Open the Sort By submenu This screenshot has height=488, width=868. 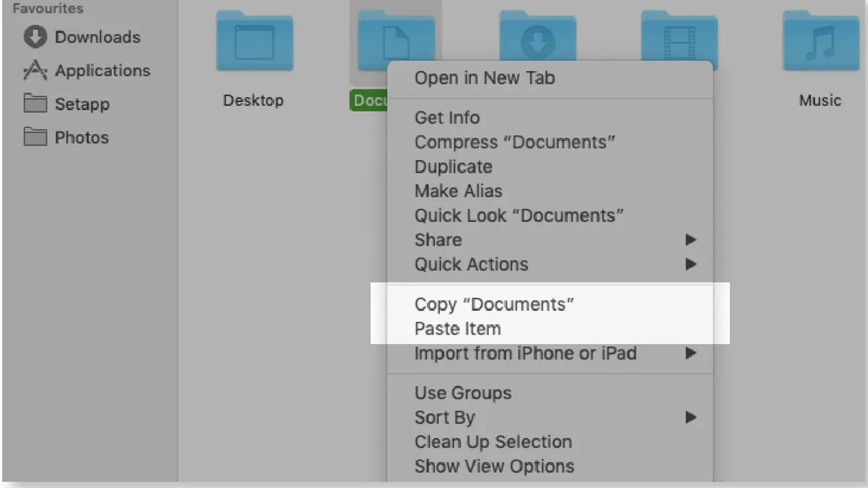[691, 417]
